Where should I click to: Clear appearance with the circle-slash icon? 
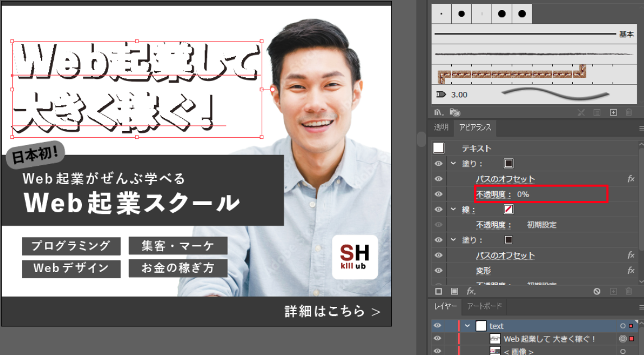pyautogui.click(x=597, y=291)
